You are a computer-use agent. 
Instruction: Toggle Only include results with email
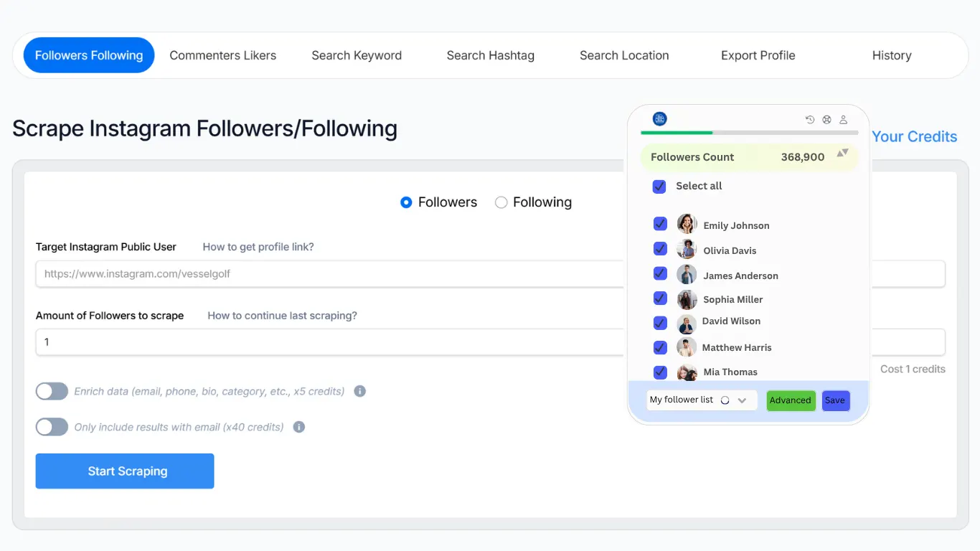coord(52,427)
